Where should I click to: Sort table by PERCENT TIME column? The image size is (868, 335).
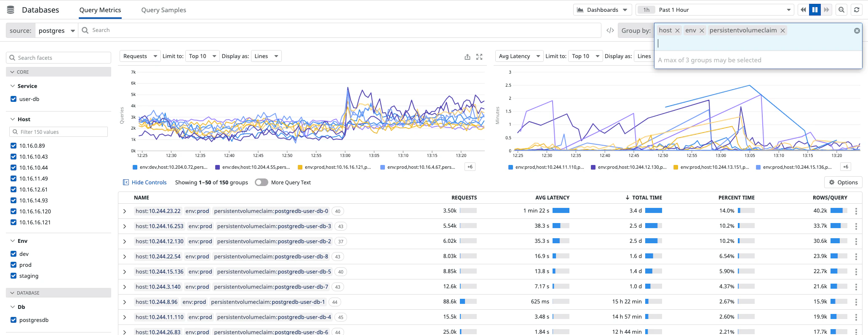736,197
